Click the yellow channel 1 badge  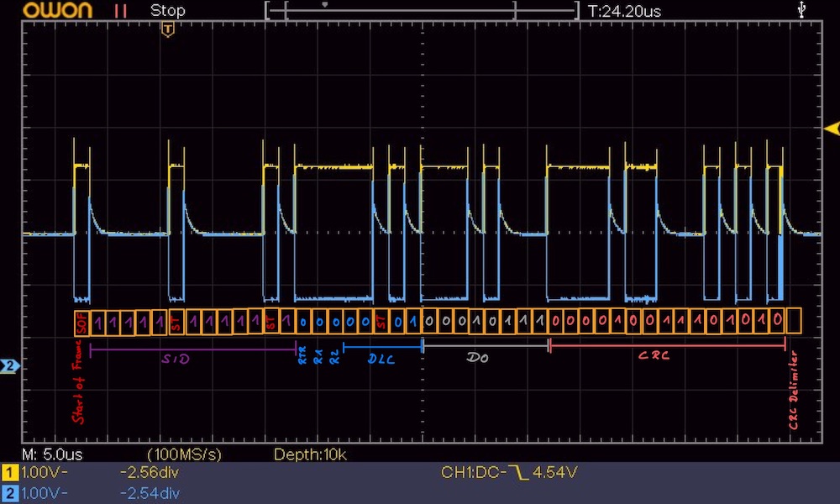(9, 472)
